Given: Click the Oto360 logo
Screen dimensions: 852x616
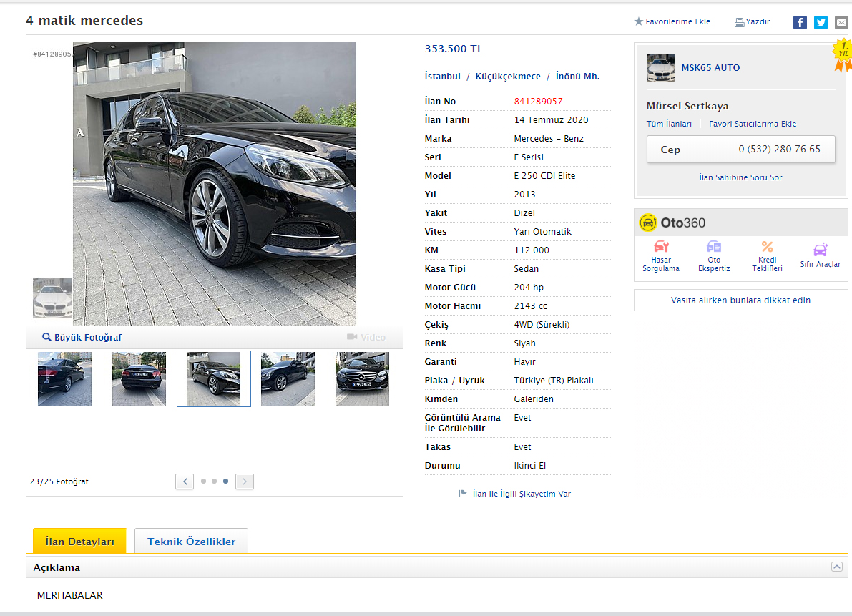Looking at the screenshot, I should [672, 223].
